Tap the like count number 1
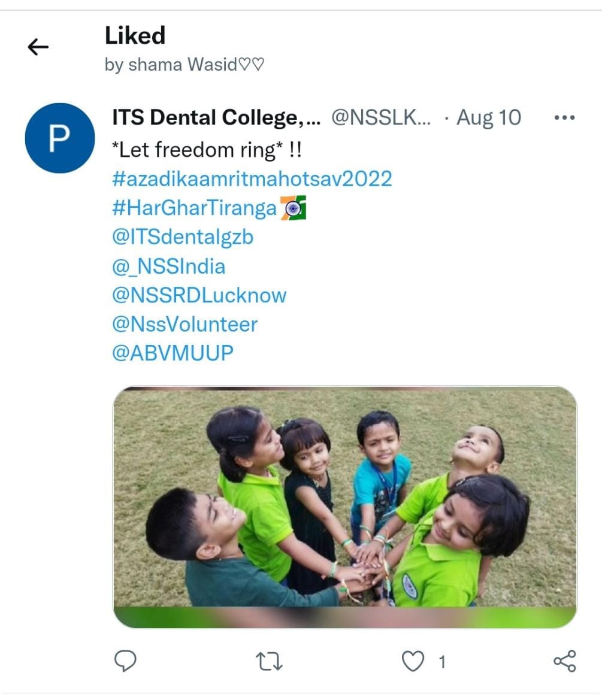 (442, 662)
